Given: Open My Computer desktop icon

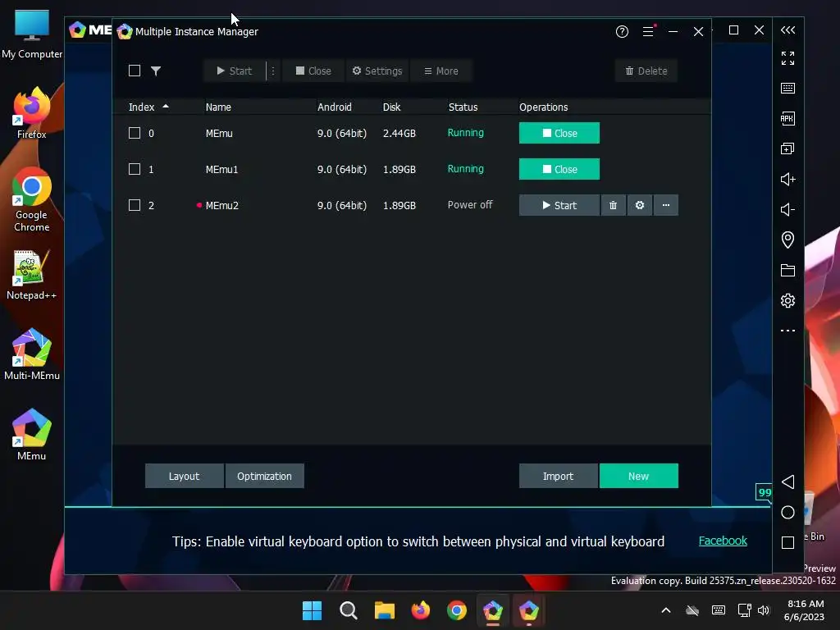Looking at the screenshot, I should pyautogui.click(x=32, y=34).
